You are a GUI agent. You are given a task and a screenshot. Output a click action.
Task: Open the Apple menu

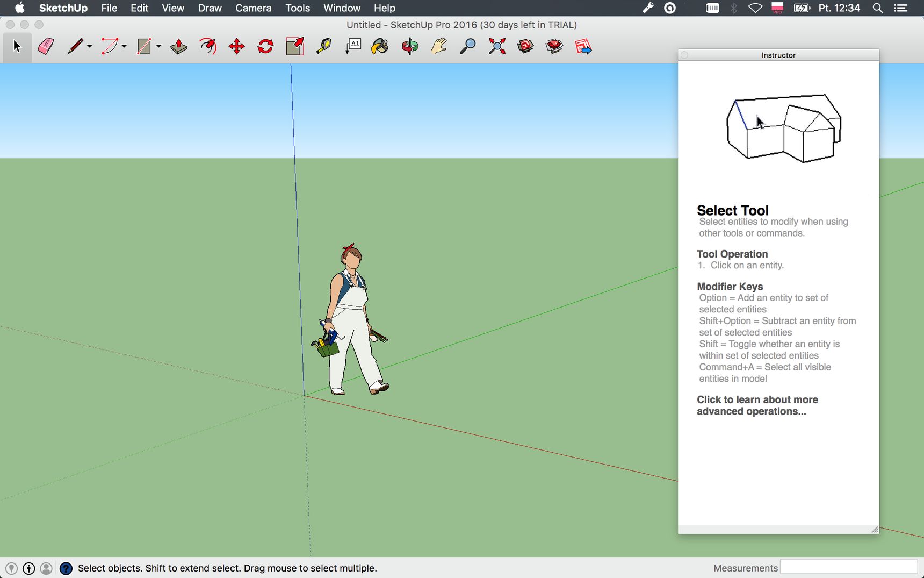click(20, 8)
